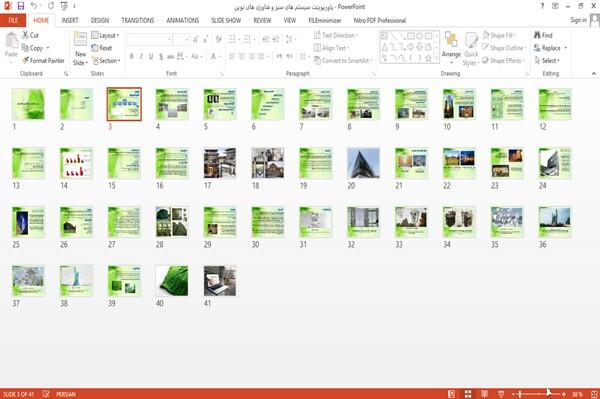Open Shape Effects dropdown
The height and width of the screenshot is (399, 600).
(x=503, y=60)
